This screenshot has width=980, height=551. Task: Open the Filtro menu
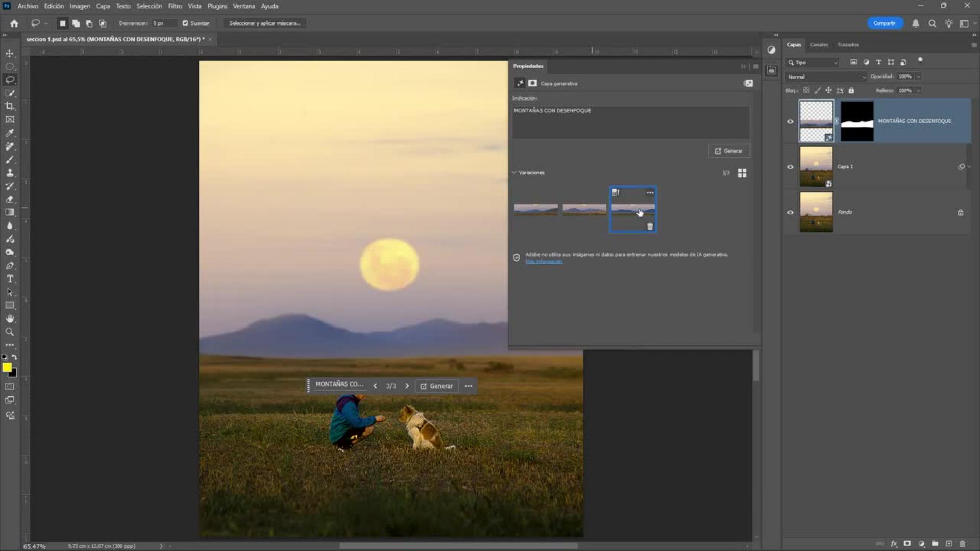pyautogui.click(x=175, y=6)
